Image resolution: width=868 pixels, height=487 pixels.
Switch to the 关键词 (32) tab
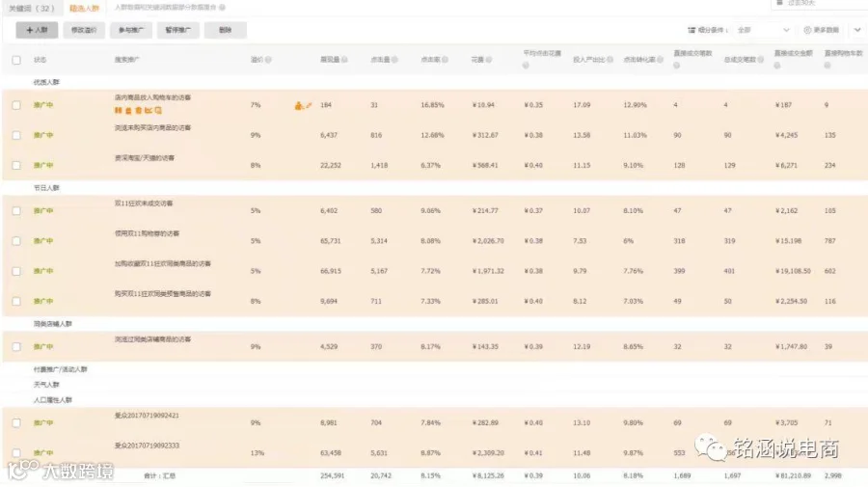(32, 9)
